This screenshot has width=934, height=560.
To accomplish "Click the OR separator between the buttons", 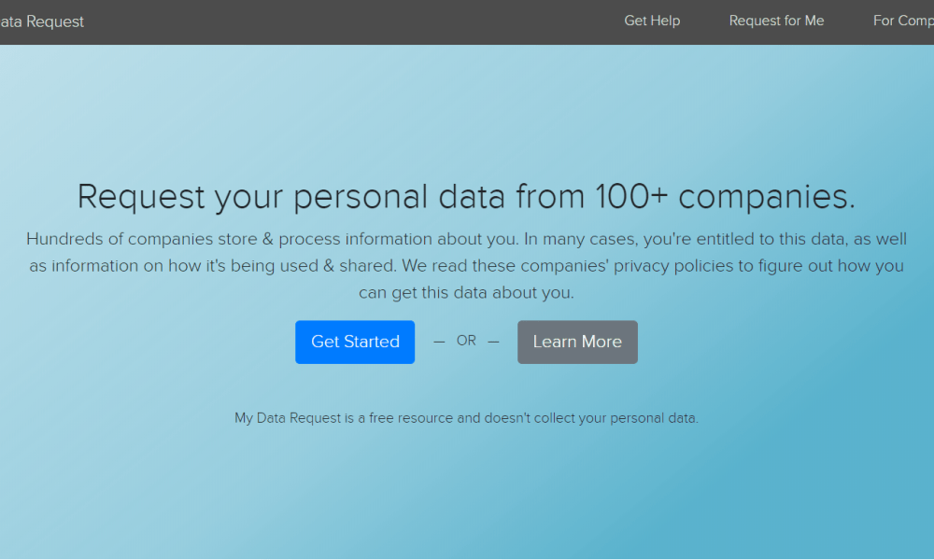I will 466,341.
